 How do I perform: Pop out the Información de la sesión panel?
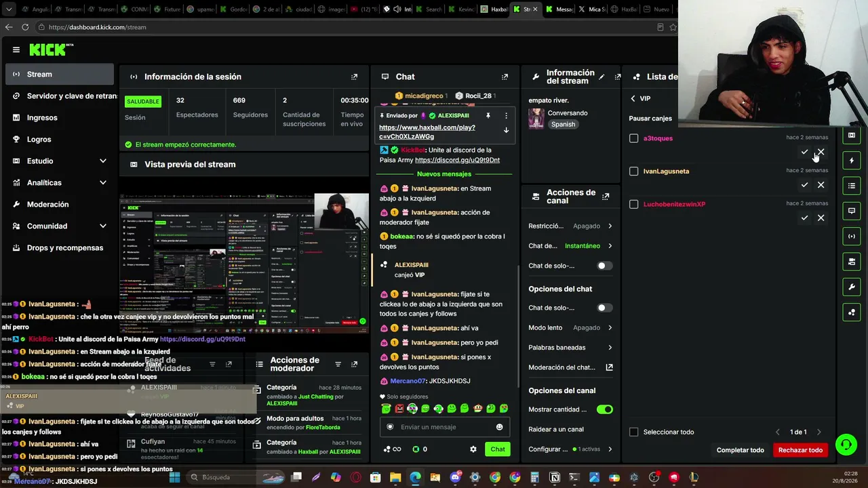click(354, 77)
